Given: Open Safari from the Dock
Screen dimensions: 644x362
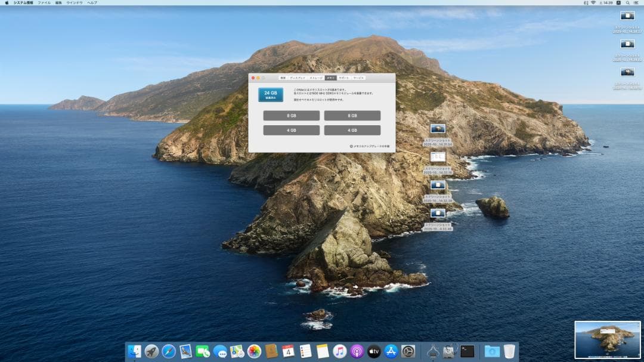Looking at the screenshot, I should pos(169,352).
